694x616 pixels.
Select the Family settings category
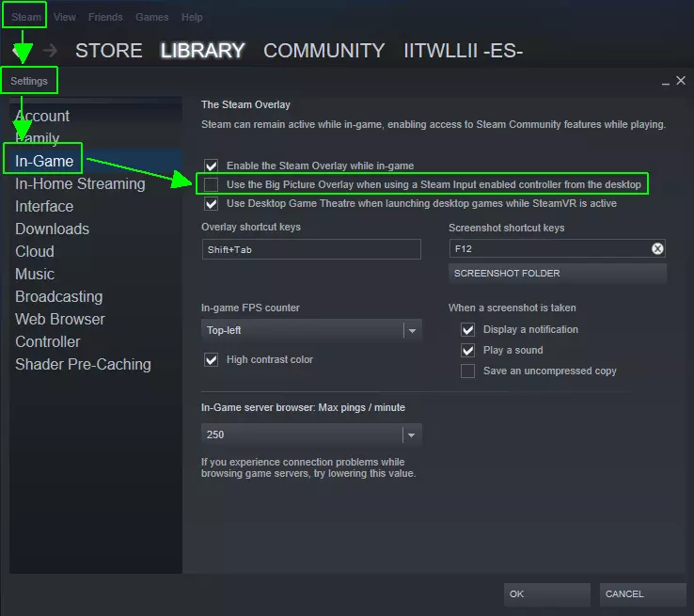(x=38, y=138)
